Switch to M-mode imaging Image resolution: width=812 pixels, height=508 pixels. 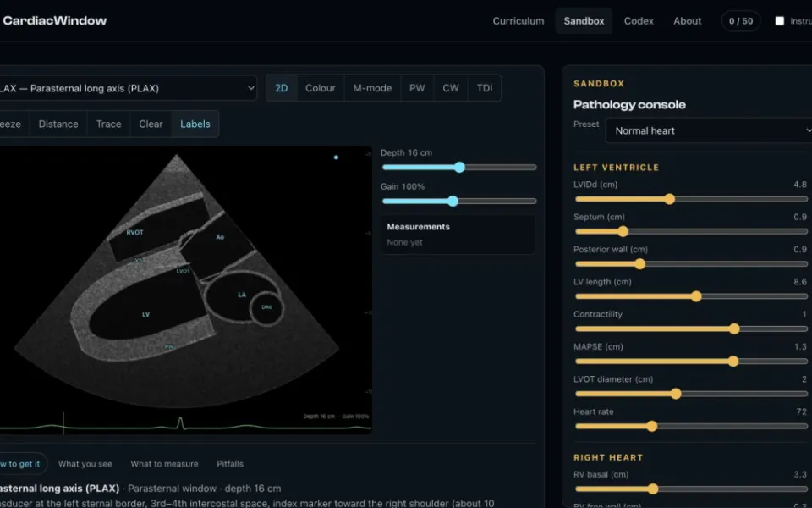point(372,88)
